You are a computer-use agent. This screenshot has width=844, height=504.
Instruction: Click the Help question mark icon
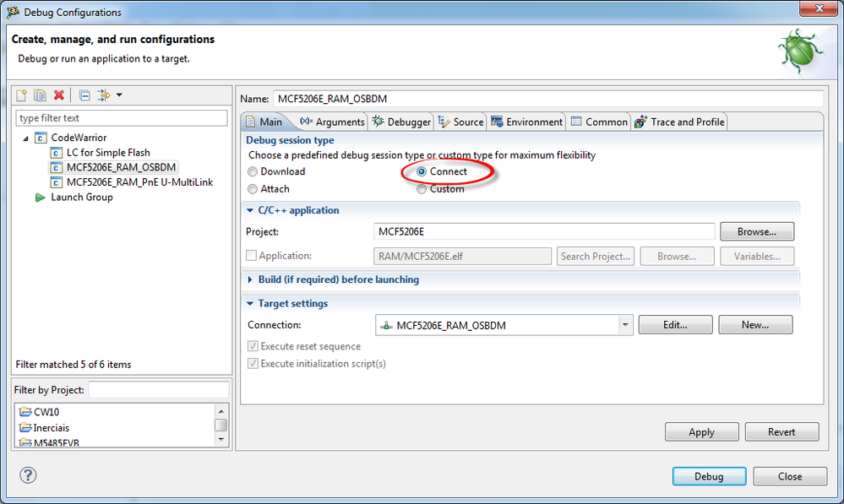(x=28, y=475)
